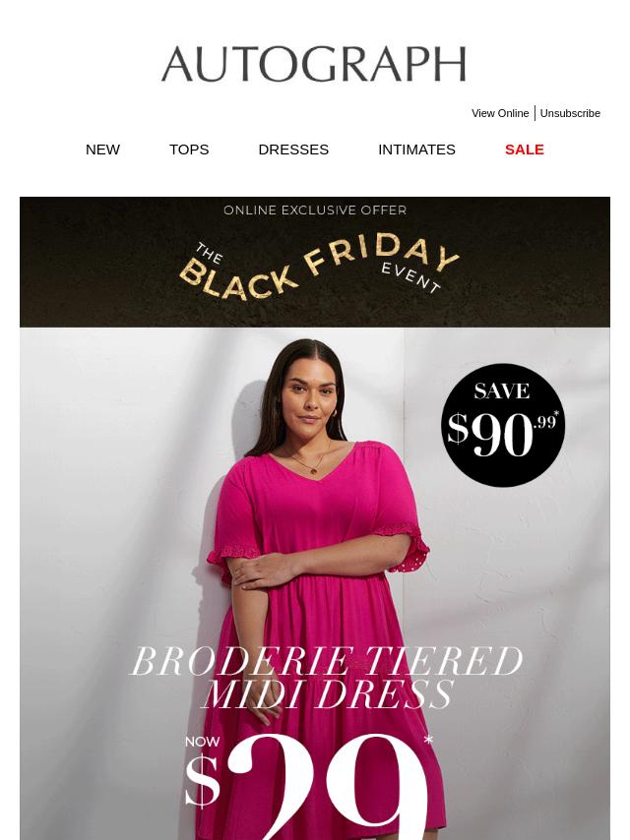Click the black Save $90.99 badge
This screenshot has width=630, height=840.
pos(503,425)
